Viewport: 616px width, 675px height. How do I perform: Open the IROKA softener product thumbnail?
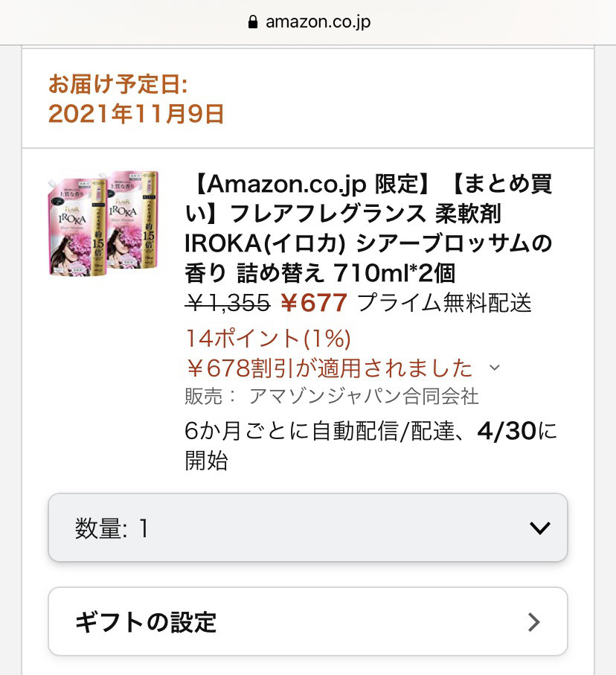[x=103, y=223]
